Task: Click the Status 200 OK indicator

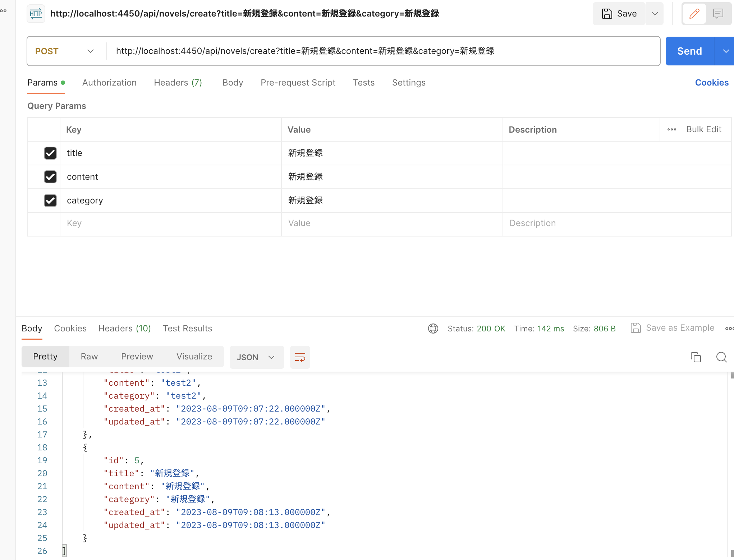Action: [476, 329]
